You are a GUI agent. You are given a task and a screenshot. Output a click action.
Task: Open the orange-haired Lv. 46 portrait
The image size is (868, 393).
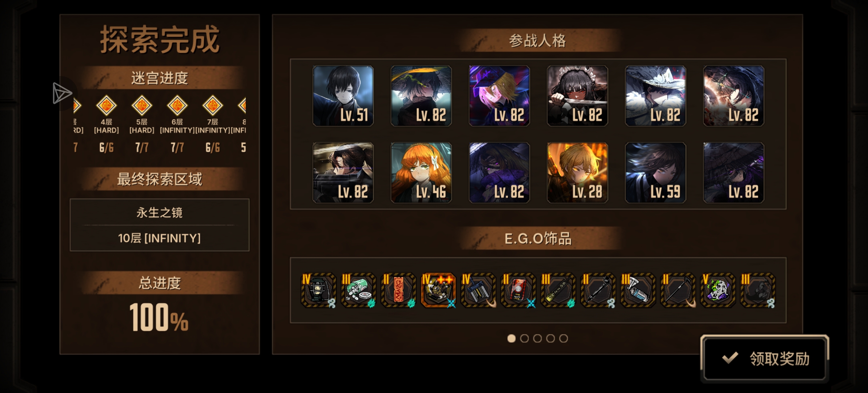(x=421, y=172)
